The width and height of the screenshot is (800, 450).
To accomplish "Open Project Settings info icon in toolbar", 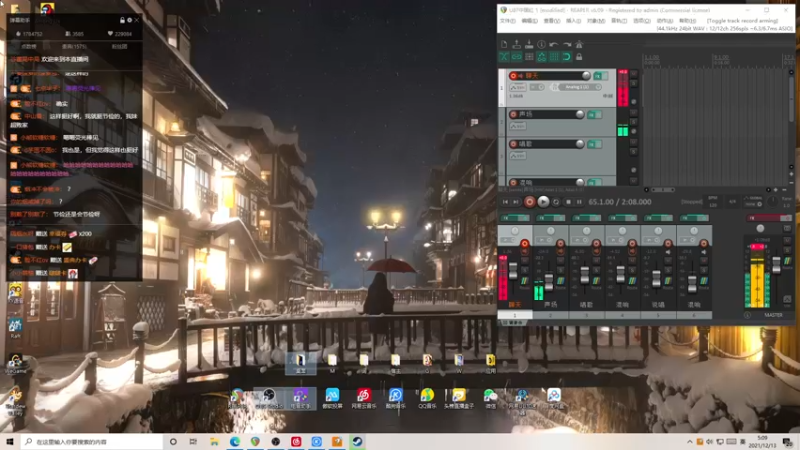I will (x=541, y=44).
